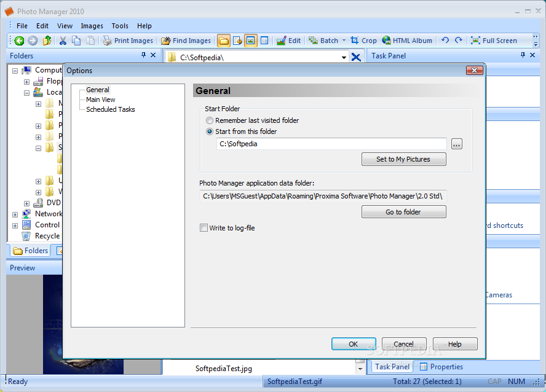Click the Batch toolbar button
Image resolution: width=546 pixels, height=392 pixels.
click(323, 41)
